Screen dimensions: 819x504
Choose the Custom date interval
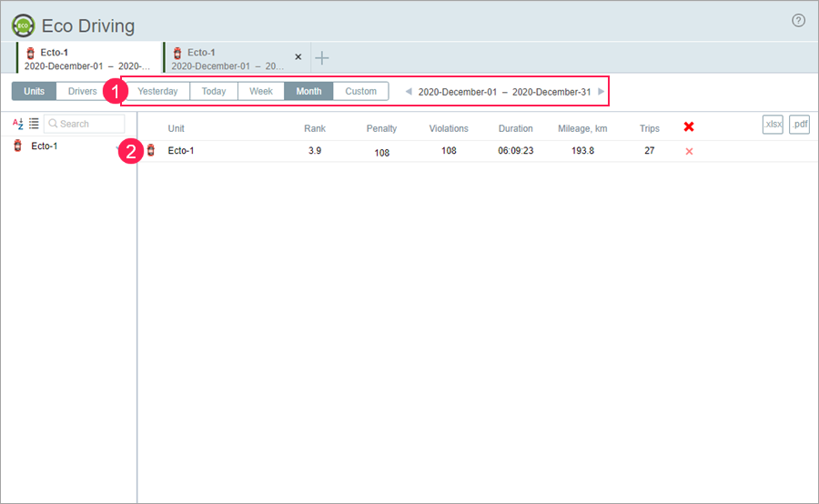[360, 91]
